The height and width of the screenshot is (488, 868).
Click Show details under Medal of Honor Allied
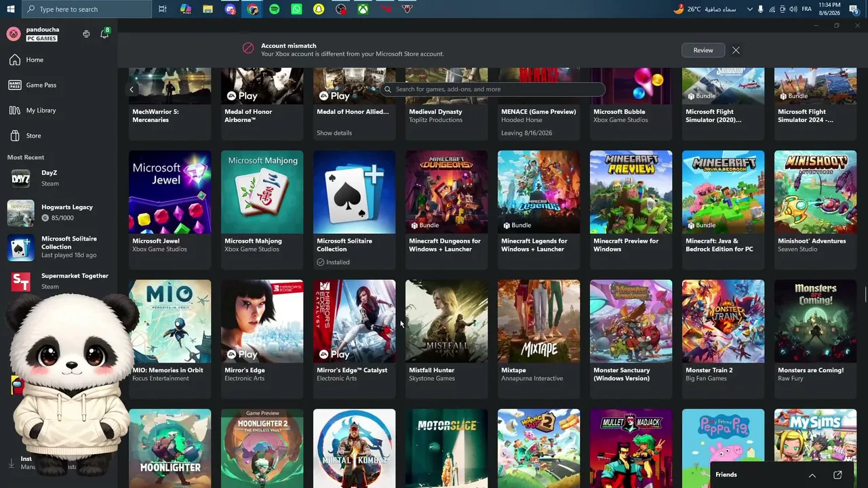click(334, 133)
